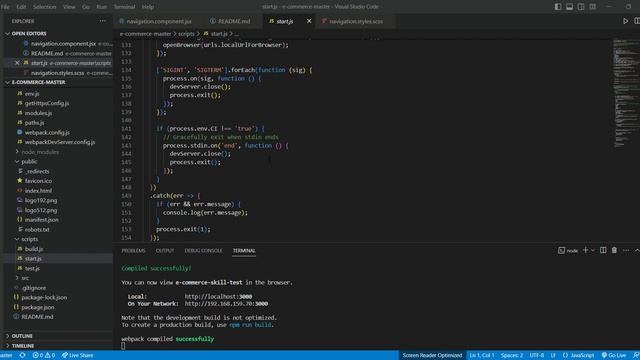Open build.js in scripts folder
Image resolution: width=640 pixels, height=360 pixels.
pyautogui.click(x=34, y=249)
